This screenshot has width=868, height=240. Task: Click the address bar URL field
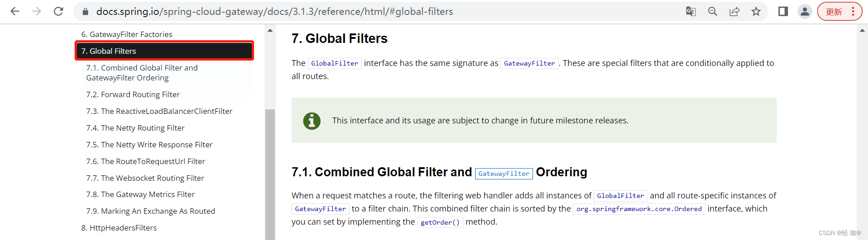pos(316,11)
